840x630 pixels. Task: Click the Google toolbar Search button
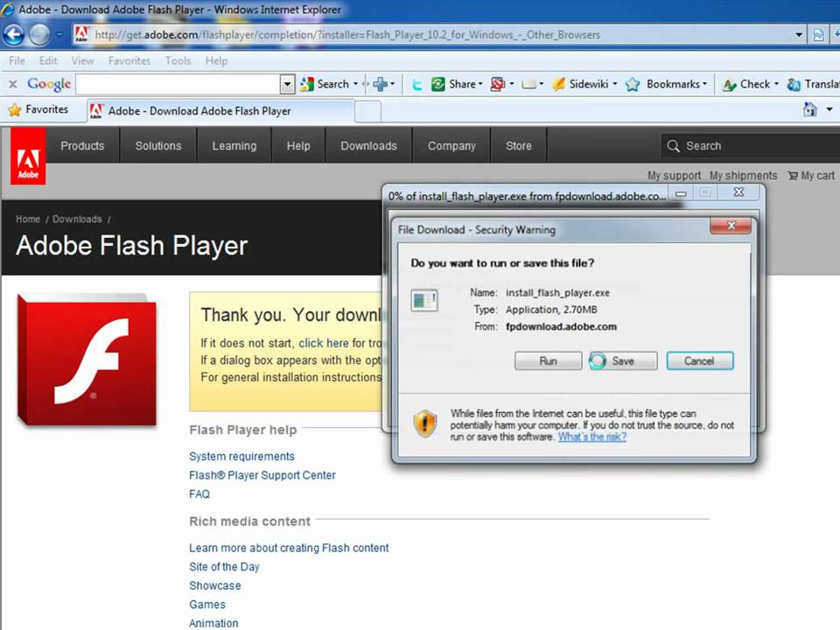click(x=325, y=84)
